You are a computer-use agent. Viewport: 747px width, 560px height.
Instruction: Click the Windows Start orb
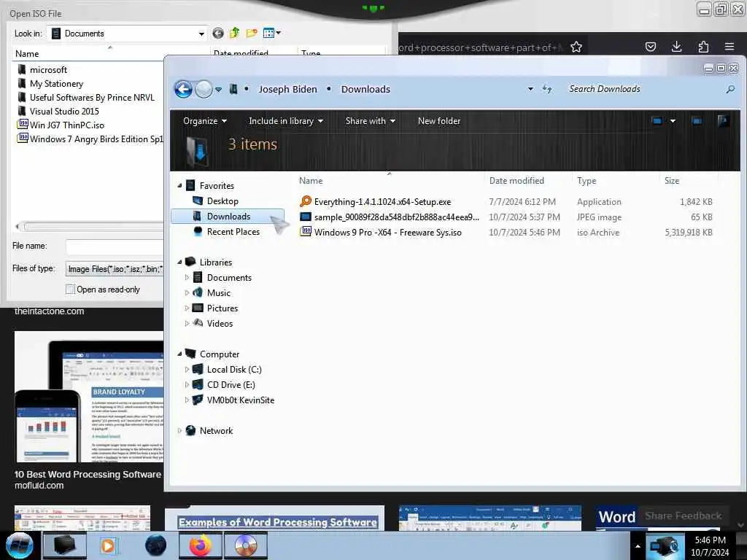(x=20, y=545)
